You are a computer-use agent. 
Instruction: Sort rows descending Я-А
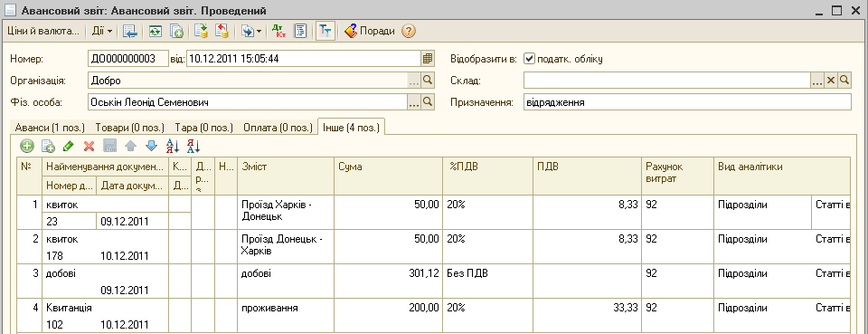pyautogui.click(x=193, y=147)
